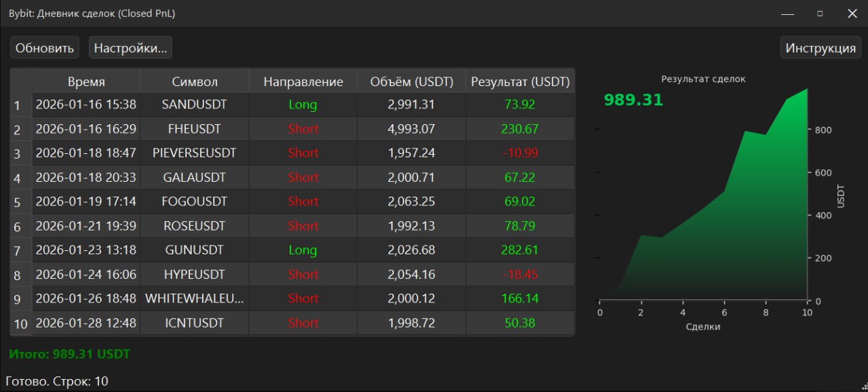Select the 2026-01-28 12:48 time cell
Image resolution: width=868 pixels, height=392 pixels.
(x=86, y=323)
